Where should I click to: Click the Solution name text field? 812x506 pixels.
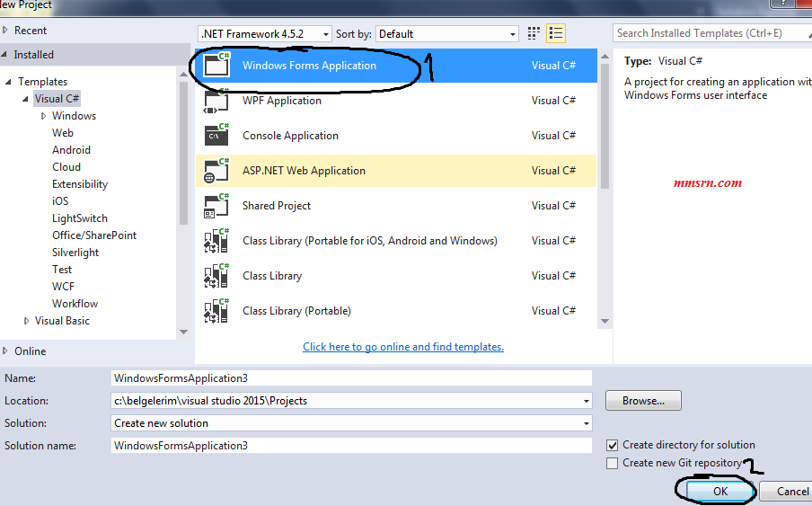pos(351,446)
